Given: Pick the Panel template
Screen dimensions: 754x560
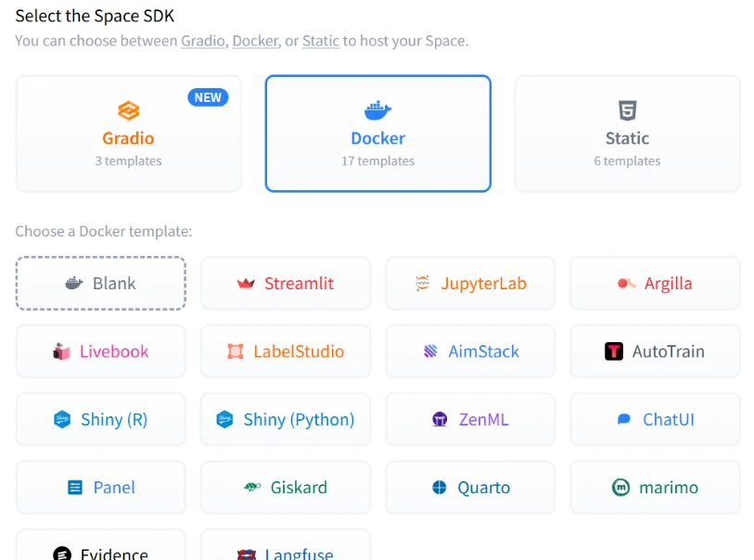Looking at the screenshot, I should coord(101,487).
